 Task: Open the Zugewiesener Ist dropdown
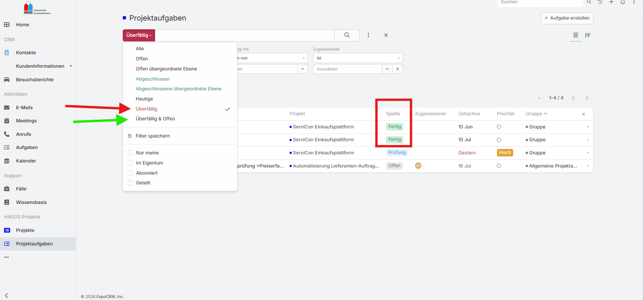(x=358, y=58)
